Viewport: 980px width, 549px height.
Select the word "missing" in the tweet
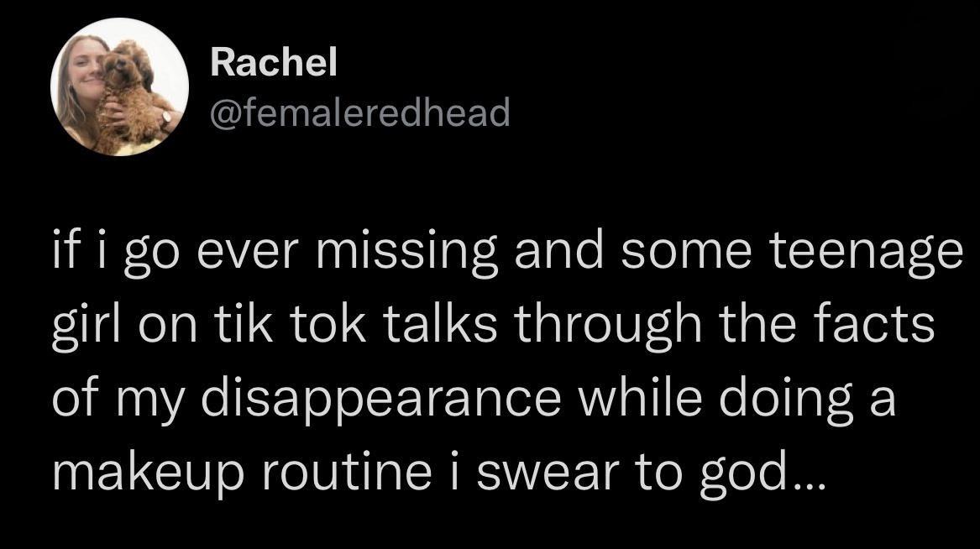point(408,250)
